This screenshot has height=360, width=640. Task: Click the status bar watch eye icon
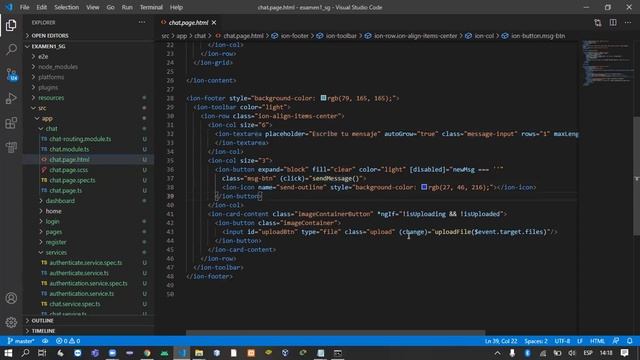click(x=45, y=341)
